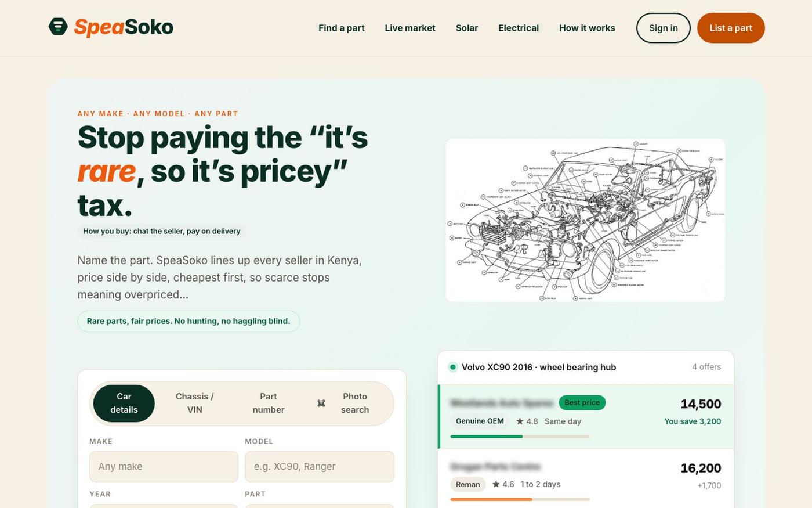The width and height of the screenshot is (812, 508).
Task: Click 'You save 3,200' text
Action: (693, 421)
